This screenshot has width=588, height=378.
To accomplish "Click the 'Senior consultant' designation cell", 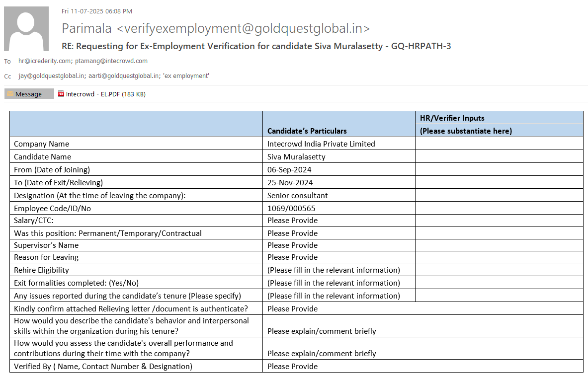I will click(297, 196).
